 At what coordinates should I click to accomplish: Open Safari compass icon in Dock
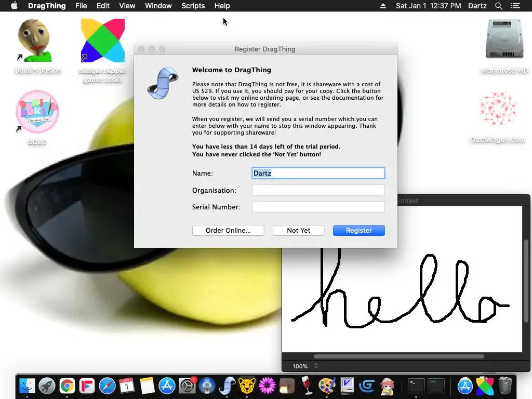pyautogui.click(x=107, y=386)
